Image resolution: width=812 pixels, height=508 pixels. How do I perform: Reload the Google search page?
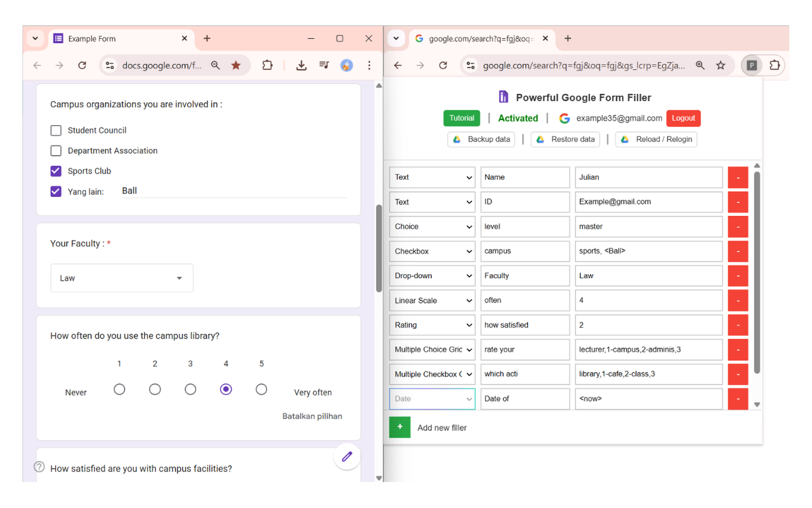[x=443, y=65]
